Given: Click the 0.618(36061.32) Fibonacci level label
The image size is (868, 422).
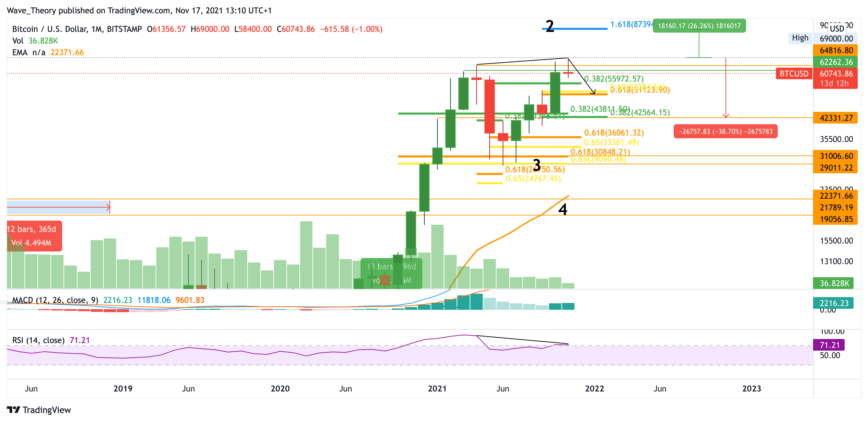Looking at the screenshot, I should coord(614,132).
